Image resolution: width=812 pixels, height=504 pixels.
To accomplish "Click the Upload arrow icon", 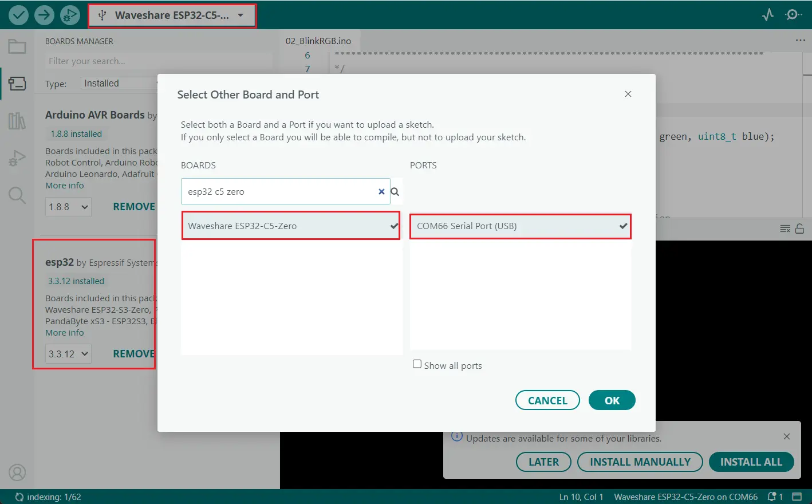I will tap(44, 15).
